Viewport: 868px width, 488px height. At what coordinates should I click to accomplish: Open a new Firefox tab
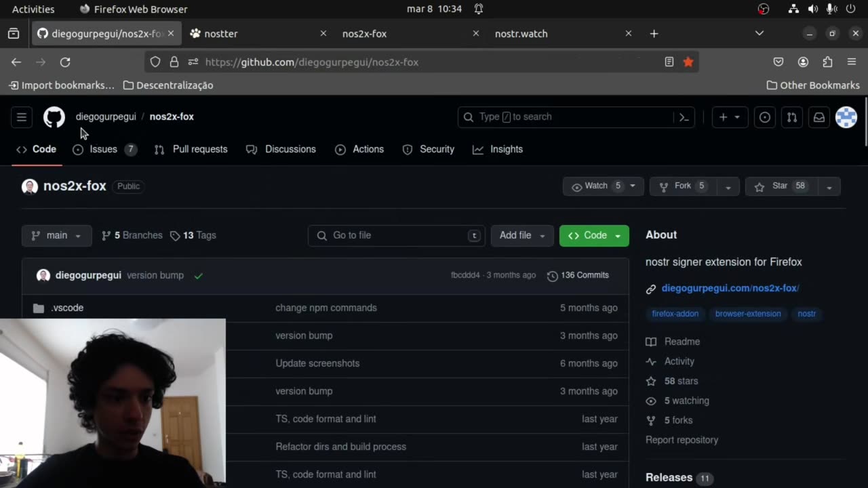click(654, 33)
